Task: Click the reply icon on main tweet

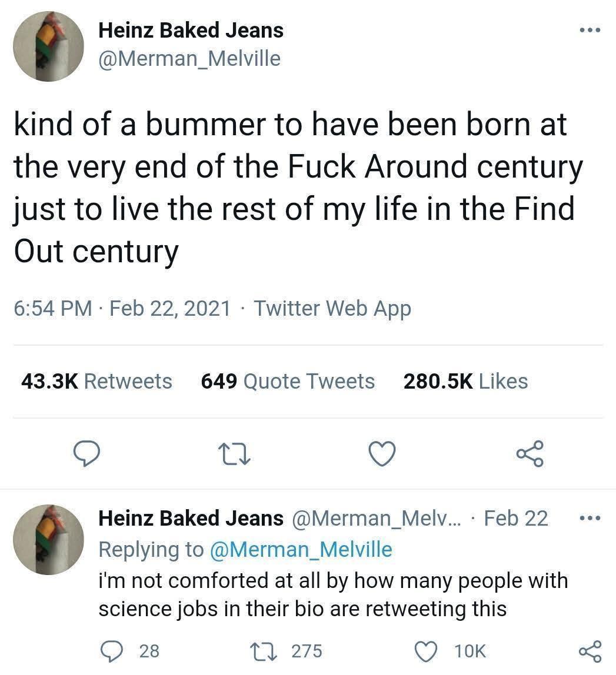Action: point(86,453)
